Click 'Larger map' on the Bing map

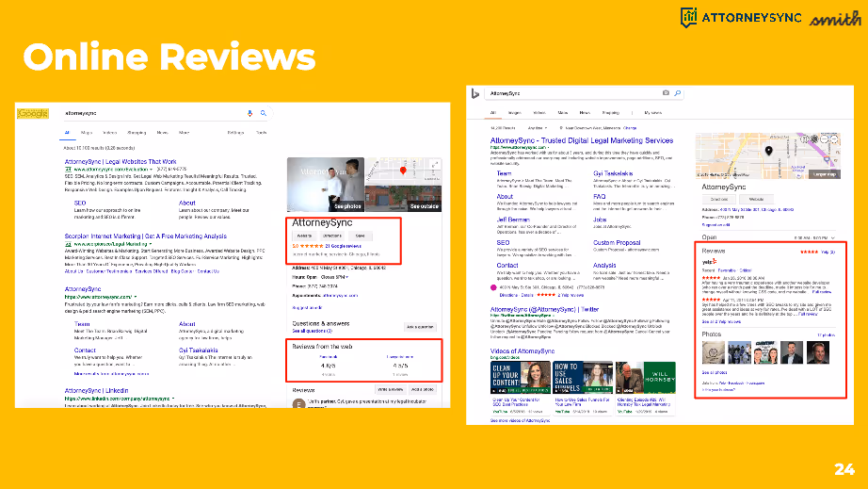point(825,174)
